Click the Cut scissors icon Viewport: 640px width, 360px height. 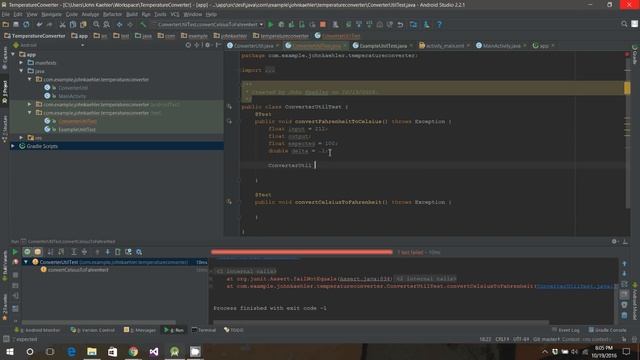tap(62, 24)
